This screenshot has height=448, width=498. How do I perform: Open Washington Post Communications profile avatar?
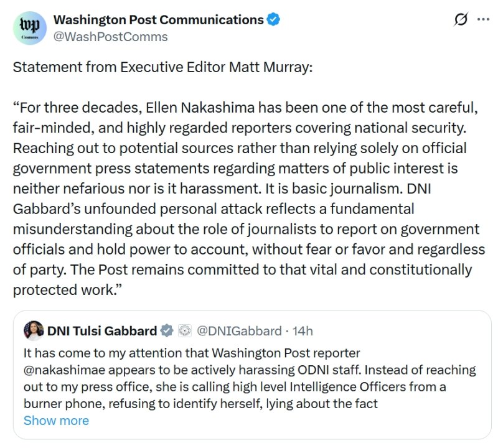(29, 28)
